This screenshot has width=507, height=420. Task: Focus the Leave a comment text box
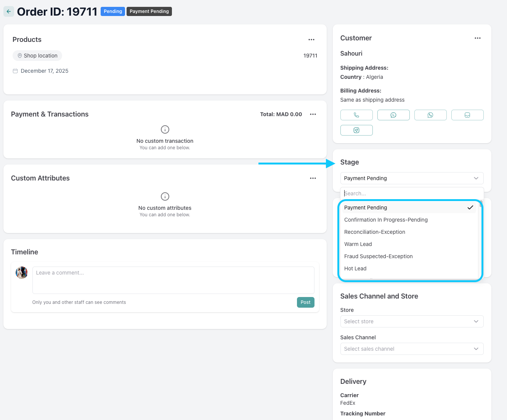coord(173,280)
